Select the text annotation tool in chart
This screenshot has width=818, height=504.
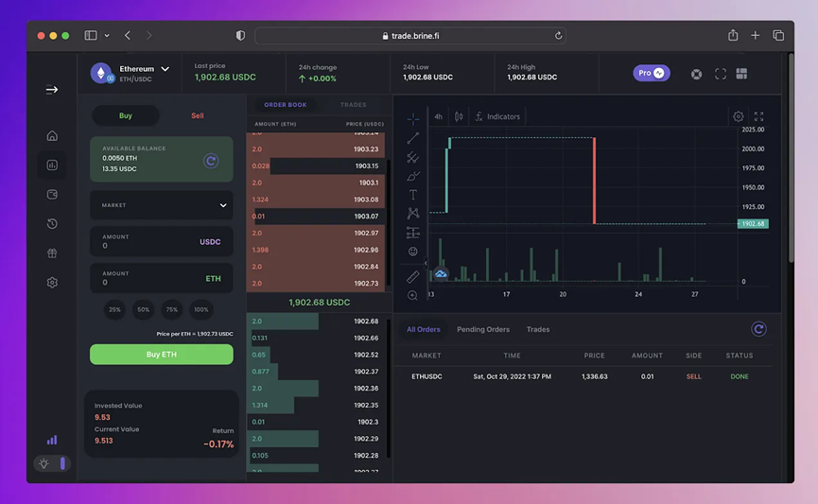click(412, 195)
